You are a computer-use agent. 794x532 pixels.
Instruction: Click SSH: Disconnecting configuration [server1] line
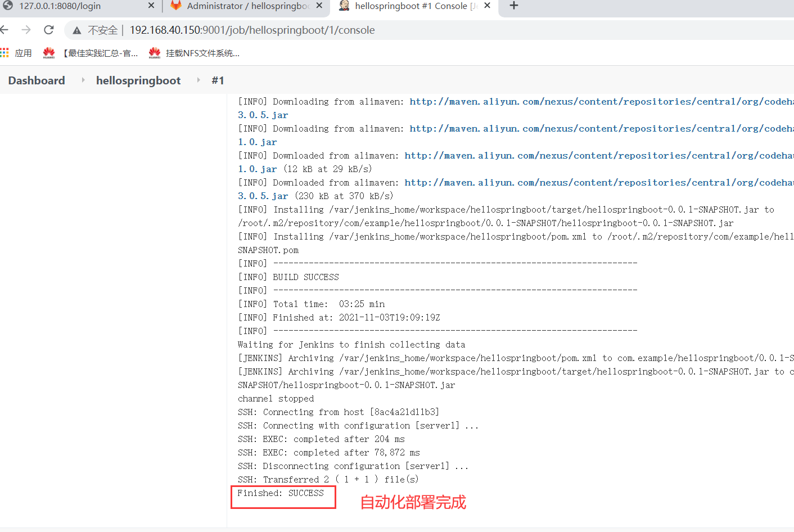tap(353, 466)
